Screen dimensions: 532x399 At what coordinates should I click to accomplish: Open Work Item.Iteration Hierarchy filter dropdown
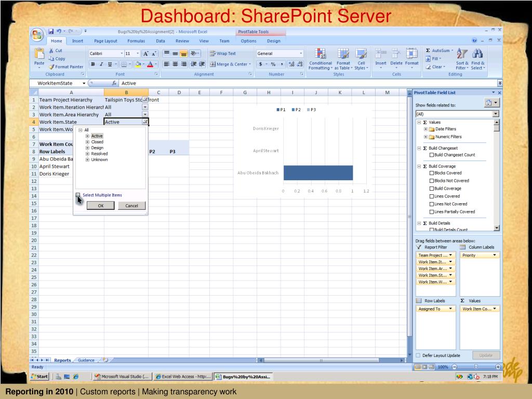click(145, 107)
